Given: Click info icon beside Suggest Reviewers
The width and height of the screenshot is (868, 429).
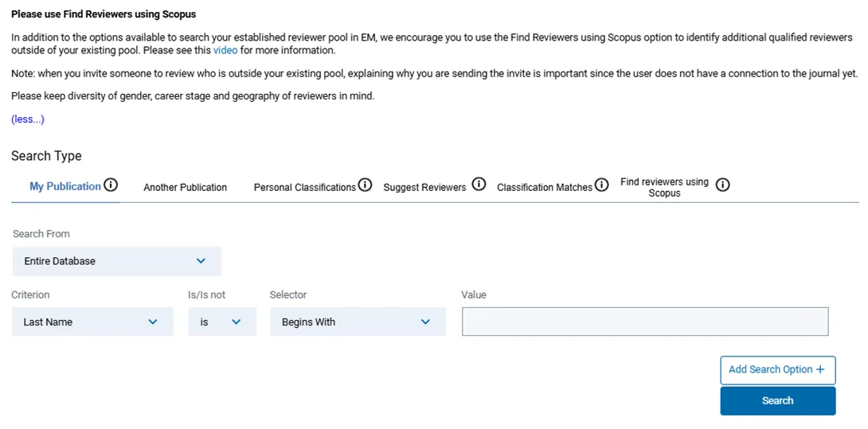Looking at the screenshot, I should pyautogui.click(x=479, y=185).
